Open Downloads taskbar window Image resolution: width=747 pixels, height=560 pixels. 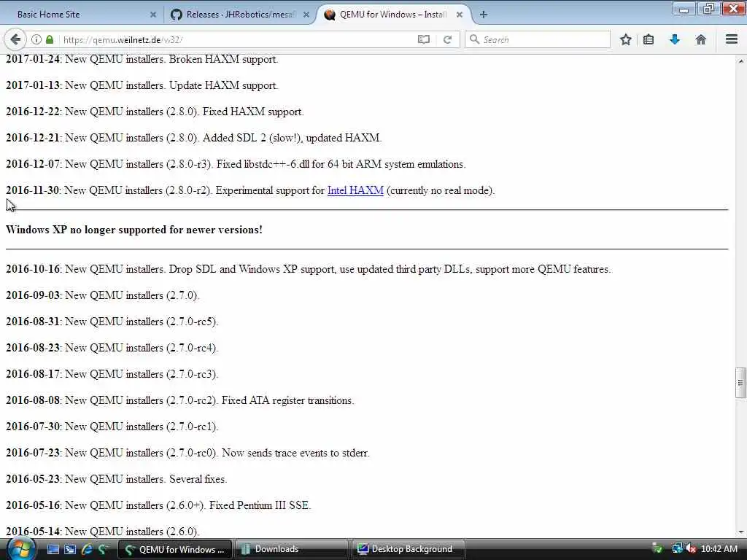pyautogui.click(x=291, y=549)
